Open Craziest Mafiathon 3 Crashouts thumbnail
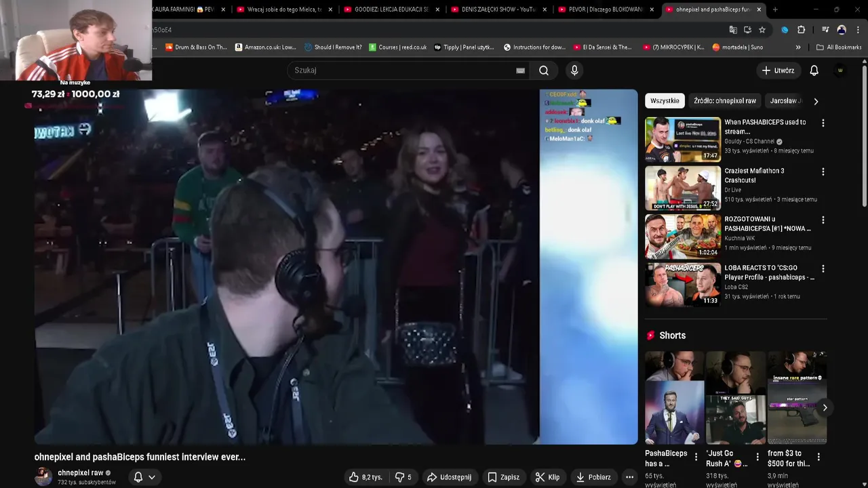 [683, 188]
